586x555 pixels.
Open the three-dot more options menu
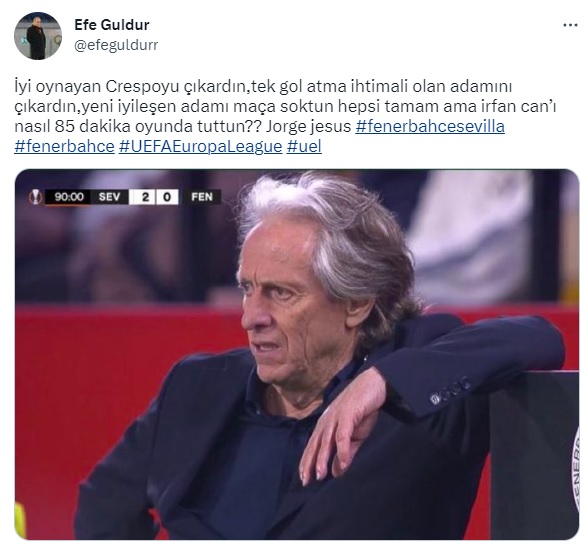[x=570, y=25]
